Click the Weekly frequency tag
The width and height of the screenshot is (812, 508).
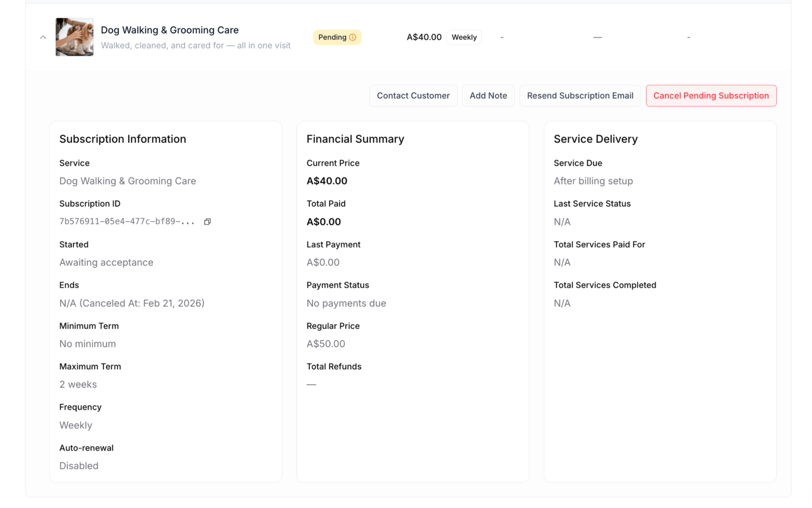[x=464, y=37]
